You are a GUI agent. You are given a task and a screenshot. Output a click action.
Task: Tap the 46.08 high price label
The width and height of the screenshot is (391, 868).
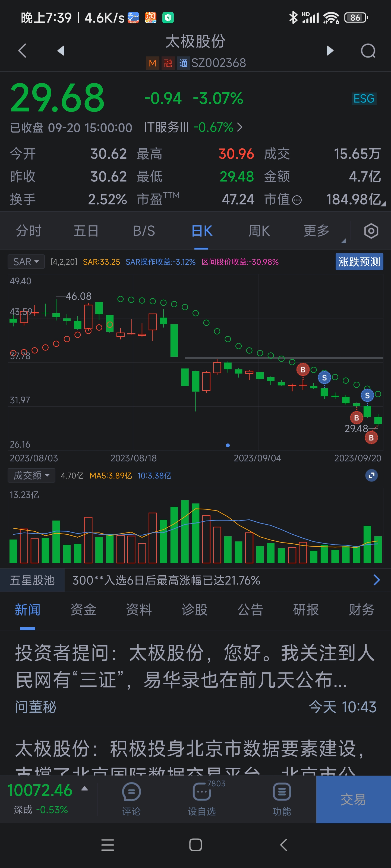(78, 296)
